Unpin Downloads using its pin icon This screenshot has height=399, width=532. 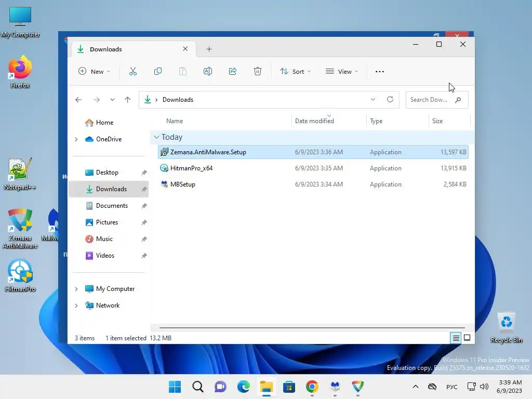pyautogui.click(x=144, y=189)
